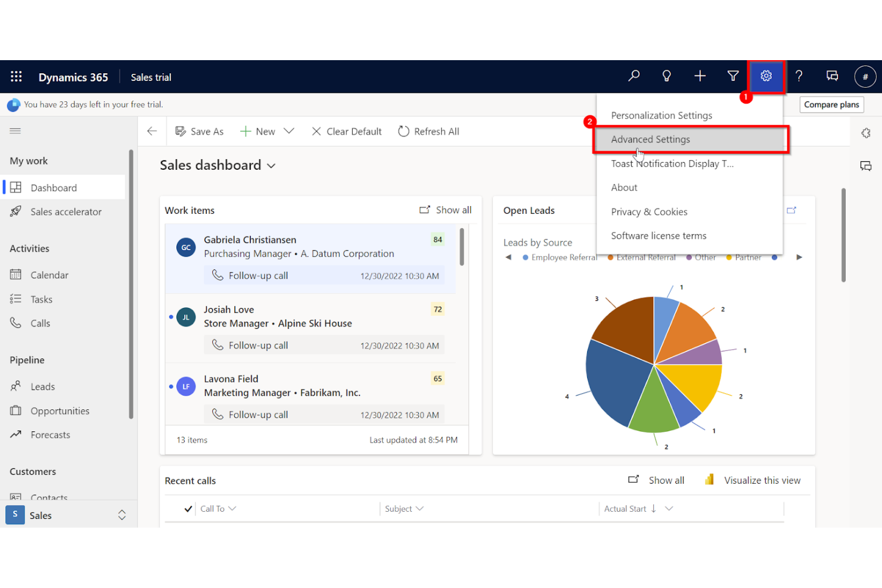
Task: Click the Compare plans button
Action: (x=831, y=104)
